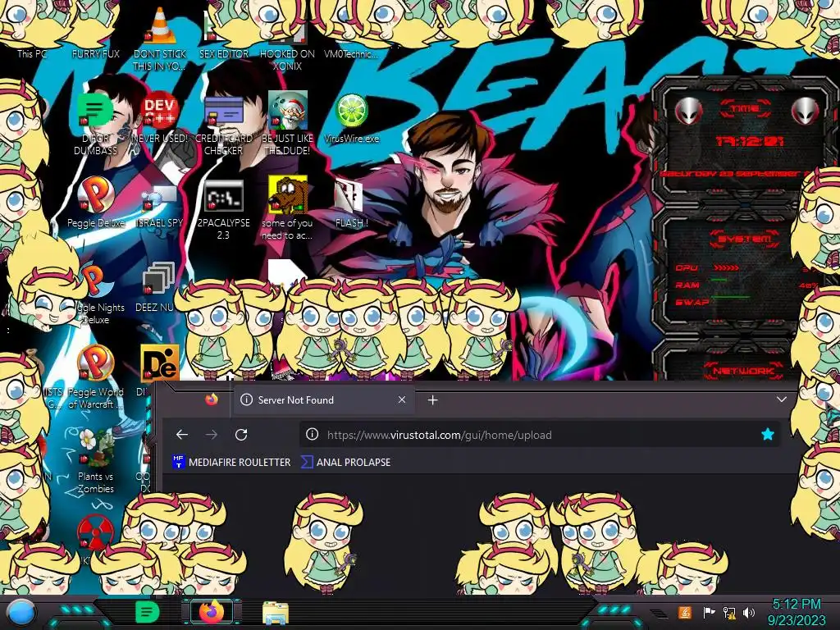Open the yellow De desktop icon
840x630 pixels.
point(160,363)
